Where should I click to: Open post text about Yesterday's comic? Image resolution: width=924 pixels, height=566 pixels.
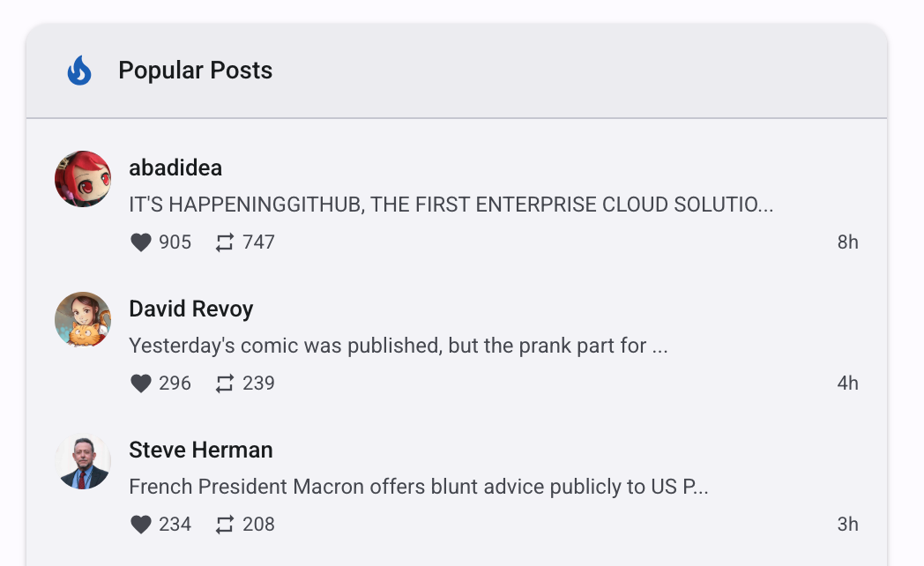pos(398,346)
